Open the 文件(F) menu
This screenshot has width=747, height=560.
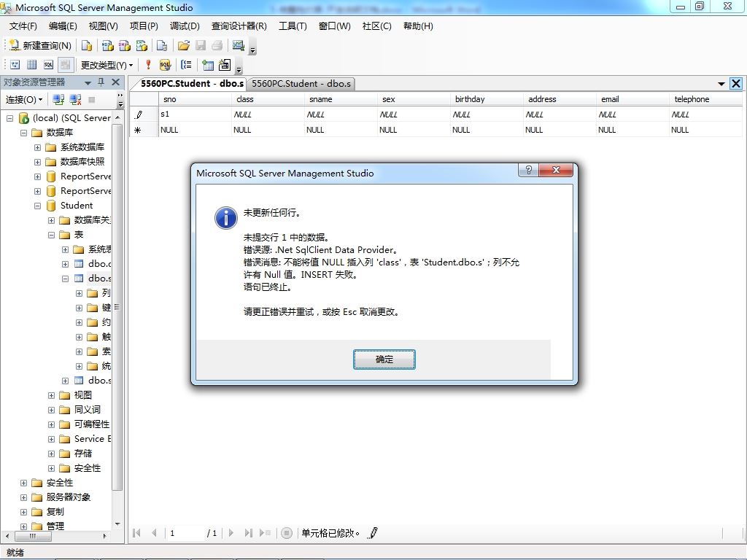point(23,26)
